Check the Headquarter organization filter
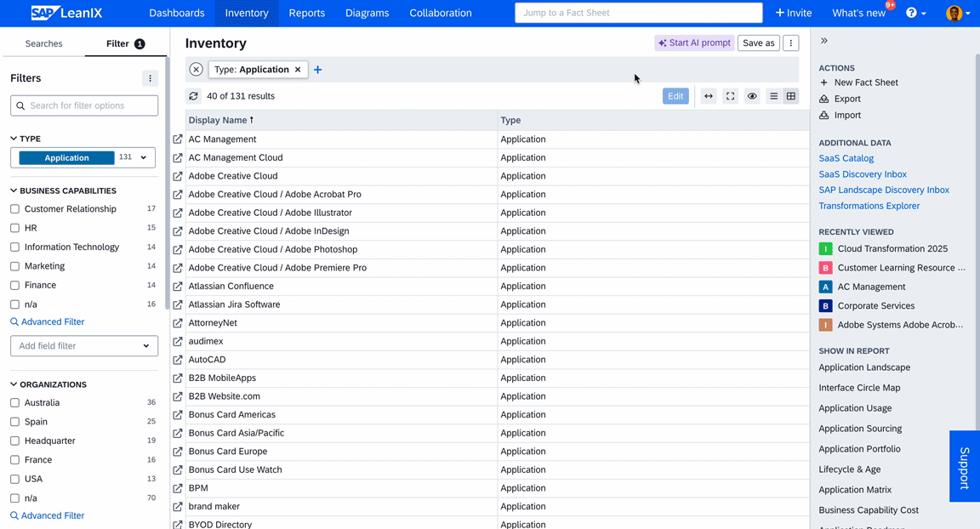The width and height of the screenshot is (980, 529). (15, 441)
